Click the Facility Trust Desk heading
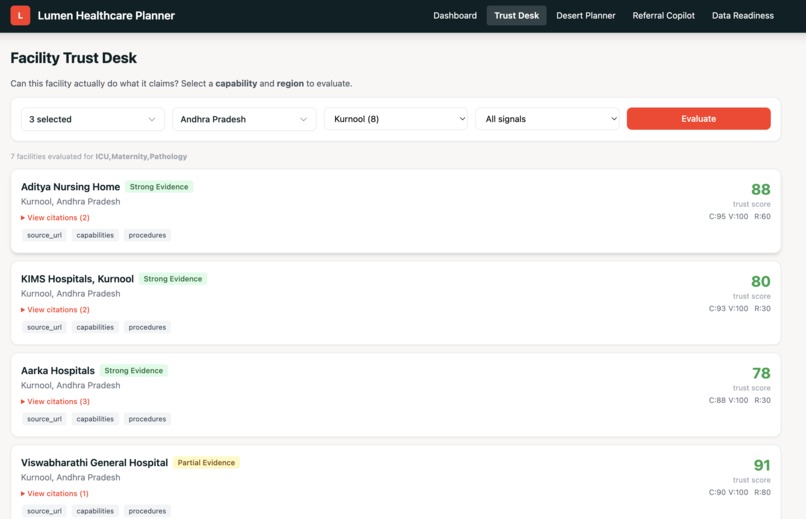The image size is (806, 519). [74, 58]
